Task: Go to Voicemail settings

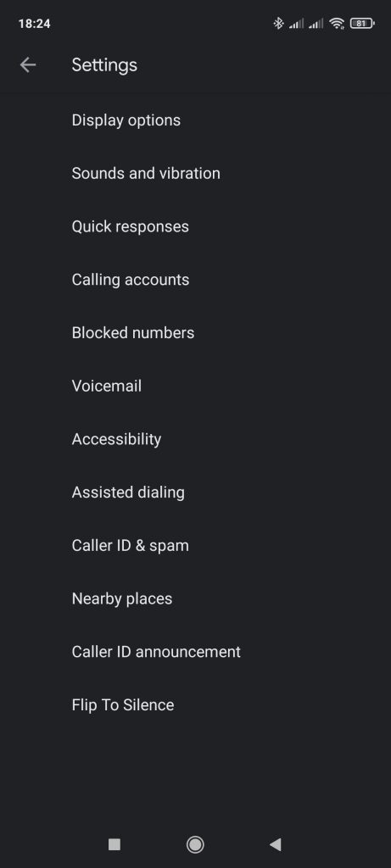Action: (x=195, y=386)
